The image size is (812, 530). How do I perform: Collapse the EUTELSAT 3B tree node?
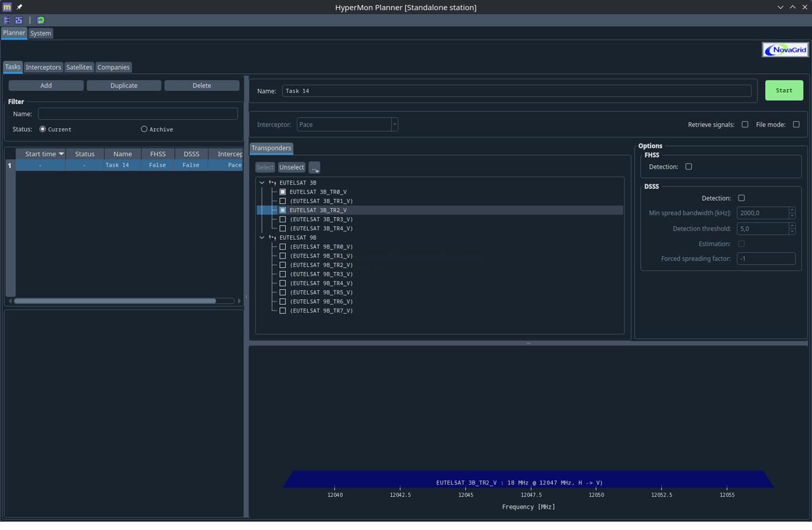pyautogui.click(x=262, y=183)
